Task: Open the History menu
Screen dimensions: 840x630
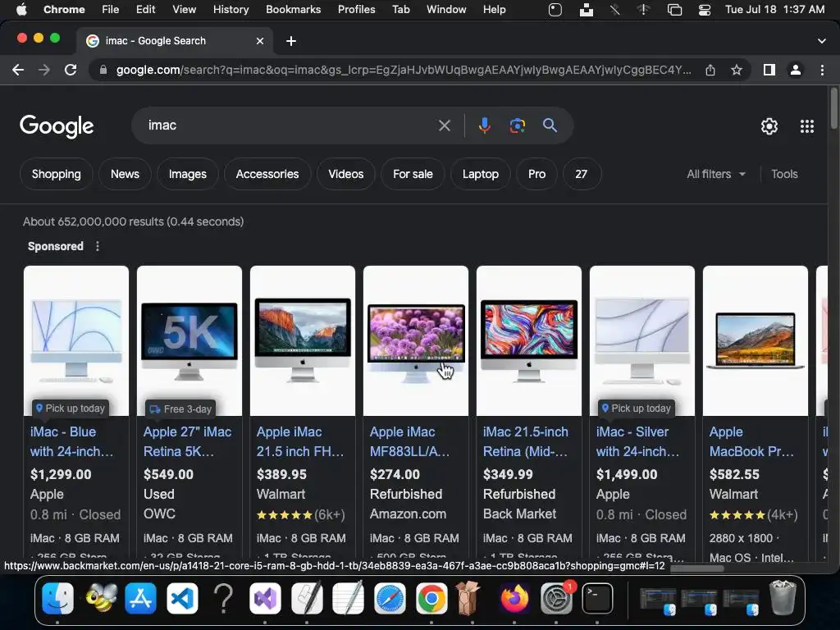Action: [231, 10]
